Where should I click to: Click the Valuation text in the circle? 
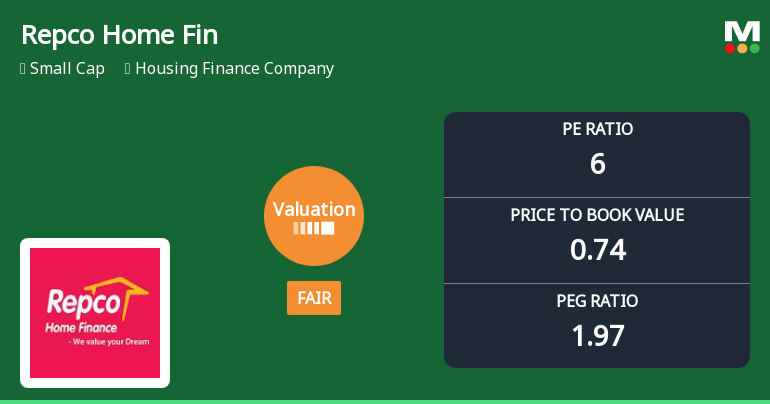(x=314, y=210)
